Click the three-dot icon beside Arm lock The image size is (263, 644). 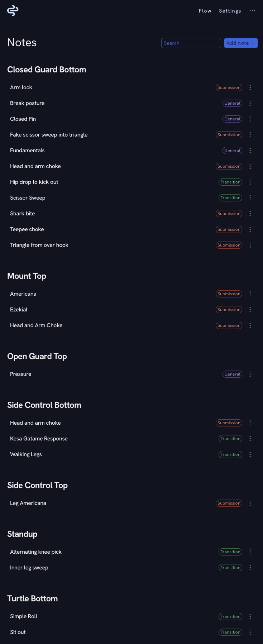[x=250, y=87]
